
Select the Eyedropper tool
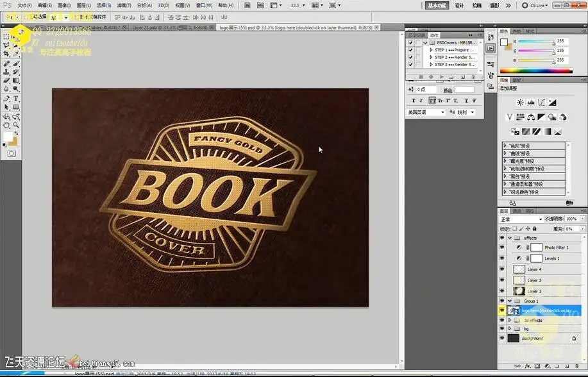click(x=16, y=54)
